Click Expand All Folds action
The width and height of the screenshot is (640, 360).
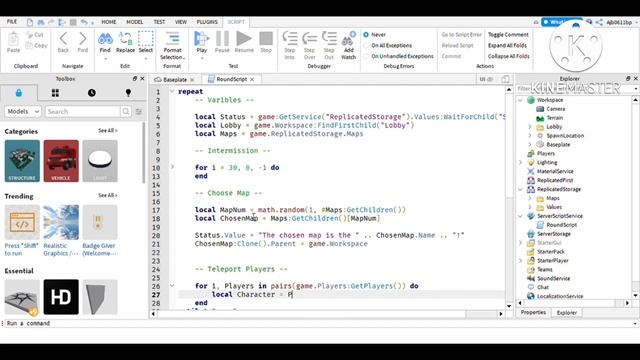pyautogui.click(x=507, y=45)
